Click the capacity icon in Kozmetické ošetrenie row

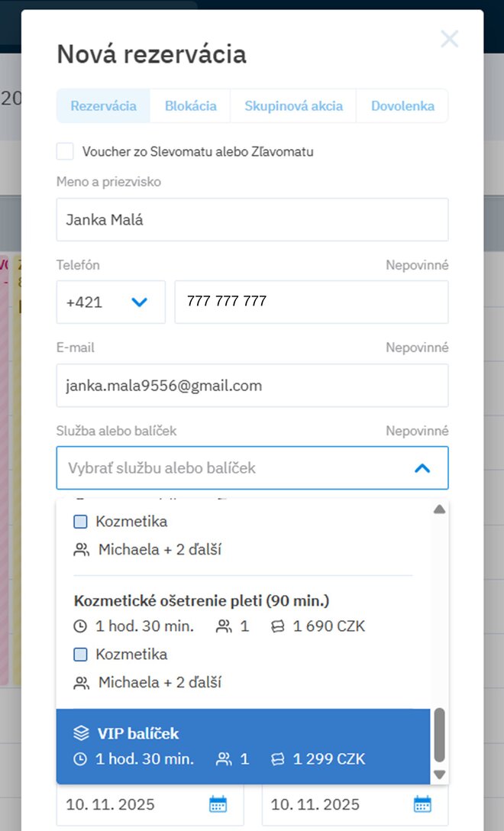coord(224,627)
